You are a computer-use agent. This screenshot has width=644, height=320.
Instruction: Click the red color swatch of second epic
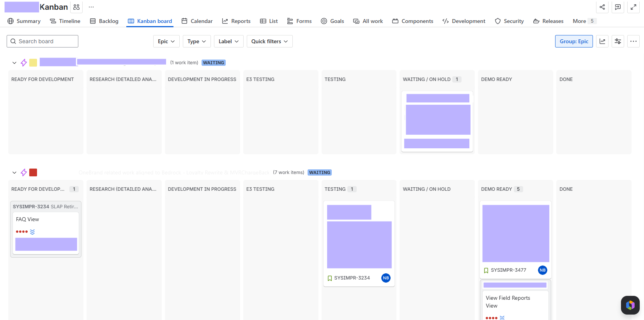point(33,172)
